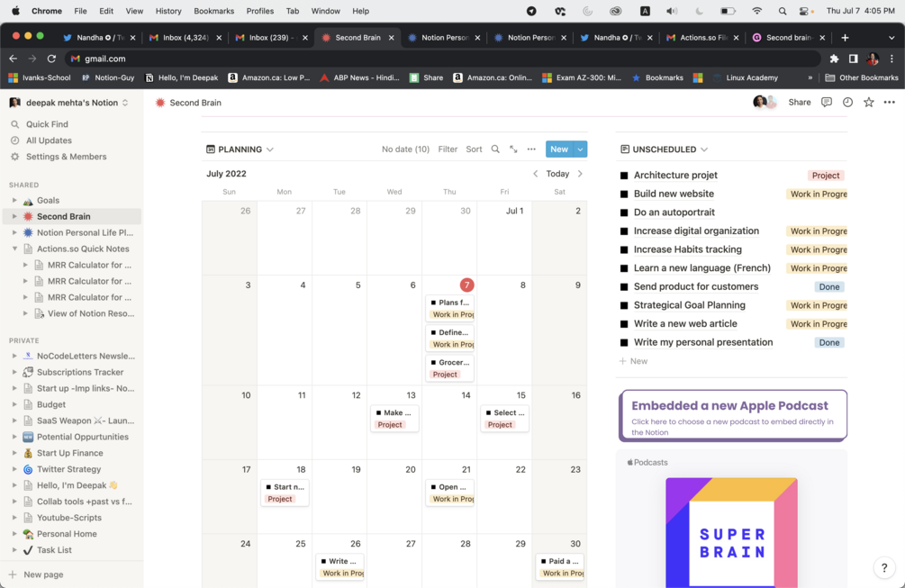Click the Second Brain page icon in header

coord(160,103)
